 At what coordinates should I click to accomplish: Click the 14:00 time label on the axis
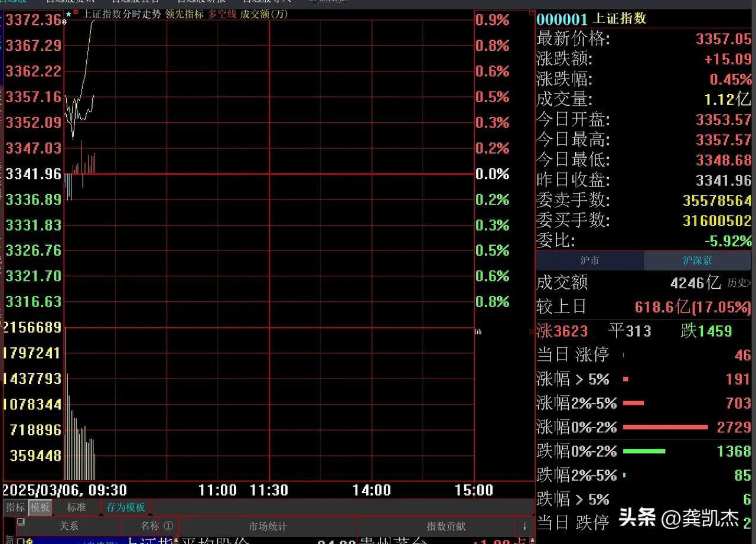coord(372,490)
